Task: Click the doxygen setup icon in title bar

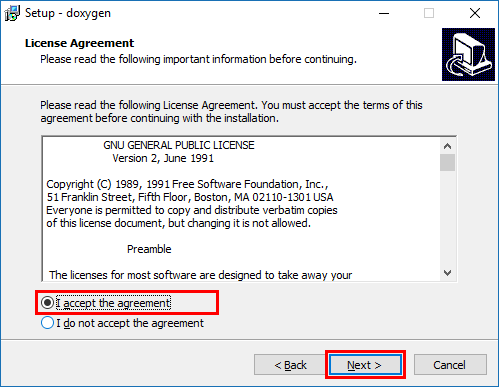Action: [x=12, y=13]
